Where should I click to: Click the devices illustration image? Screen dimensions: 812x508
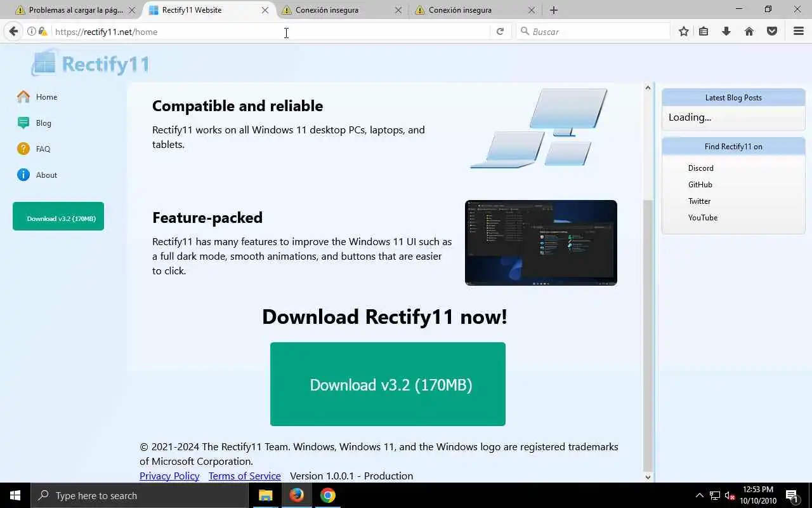[x=539, y=128]
